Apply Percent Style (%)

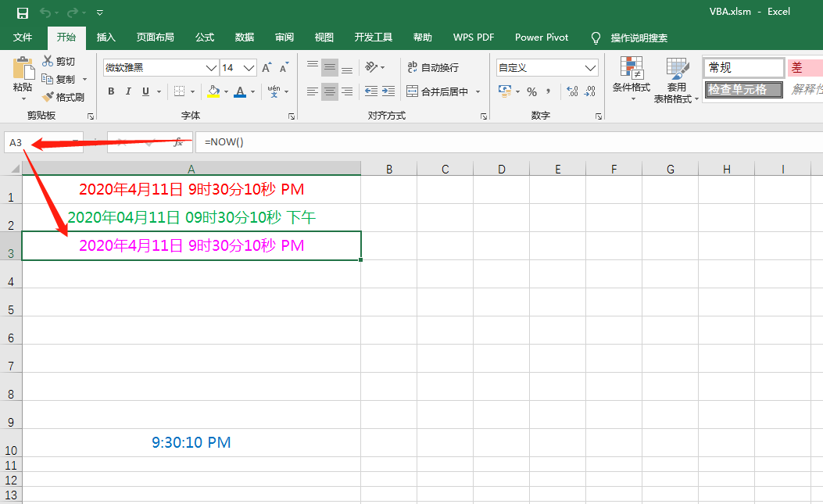coord(531,92)
